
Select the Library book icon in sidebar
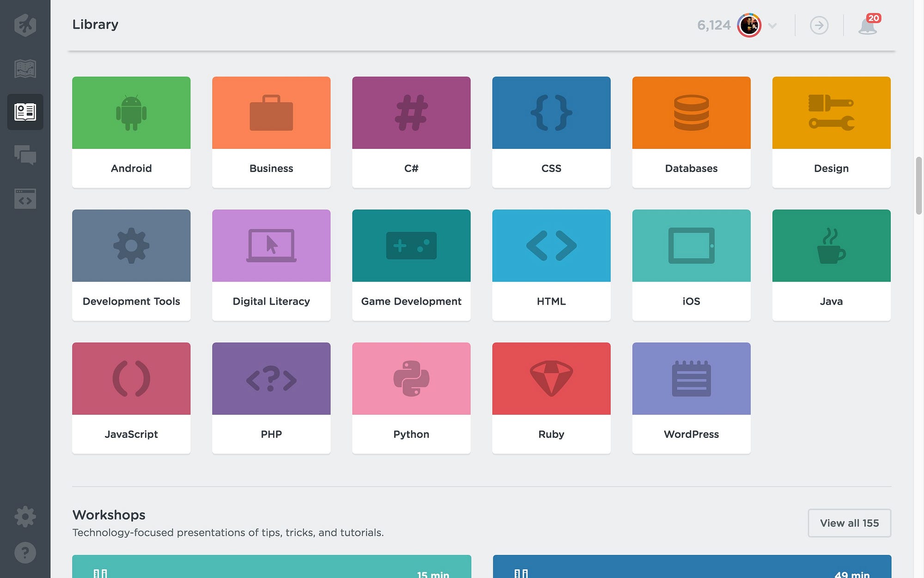25,112
